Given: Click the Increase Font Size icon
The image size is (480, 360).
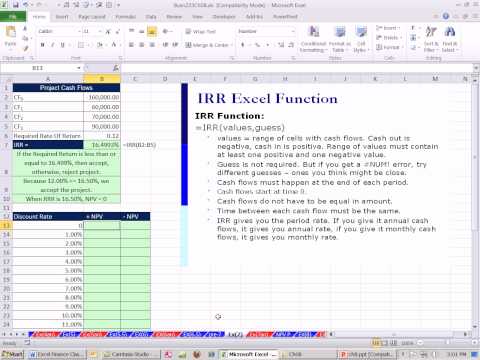Looking at the screenshot, I should click(x=108, y=32).
